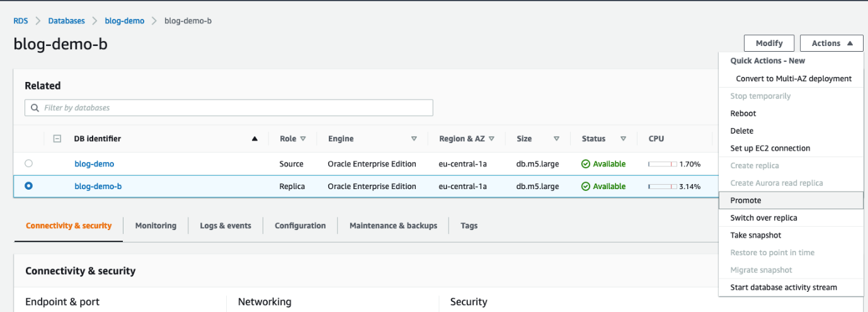
Task: Open the Maintenance & backups tab
Action: 393,226
